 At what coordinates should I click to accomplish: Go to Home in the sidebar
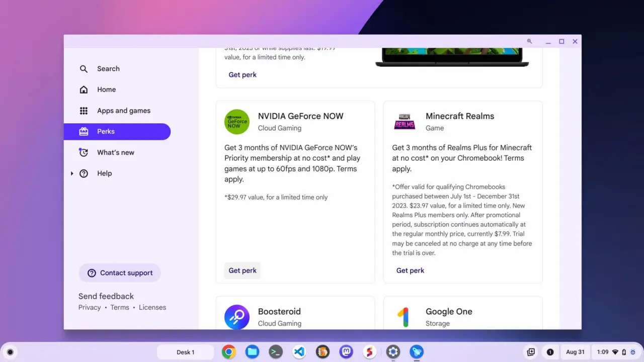pos(117,89)
